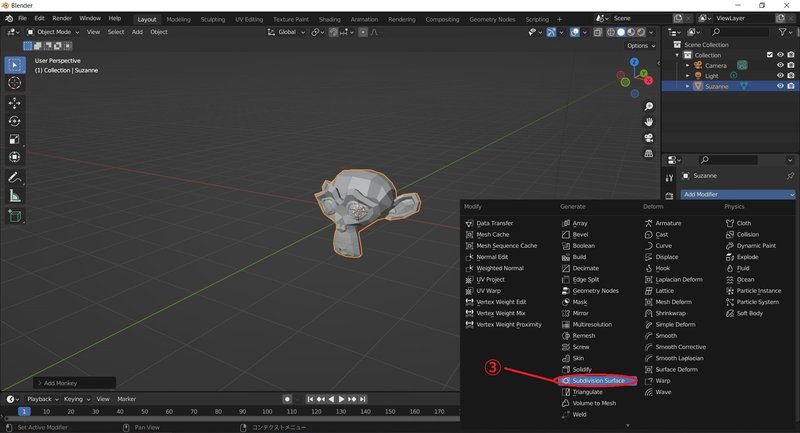Screen dimensions: 800x433
Task: Toggle Collection exclude checkbox in outliner
Action: point(770,55)
